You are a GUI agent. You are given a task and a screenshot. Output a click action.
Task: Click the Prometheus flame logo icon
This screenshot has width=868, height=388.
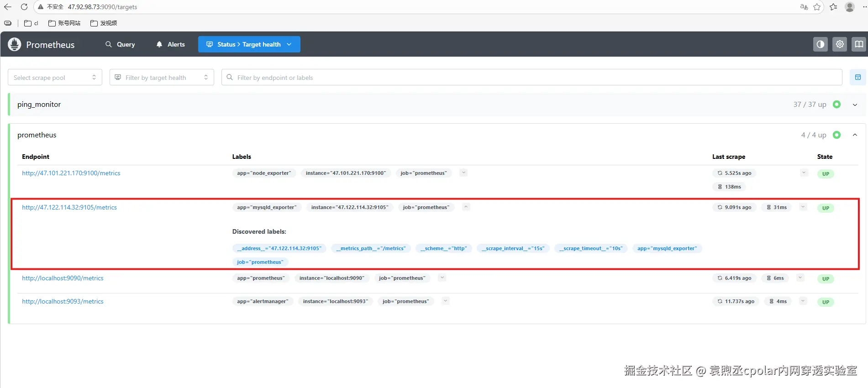pyautogui.click(x=15, y=44)
